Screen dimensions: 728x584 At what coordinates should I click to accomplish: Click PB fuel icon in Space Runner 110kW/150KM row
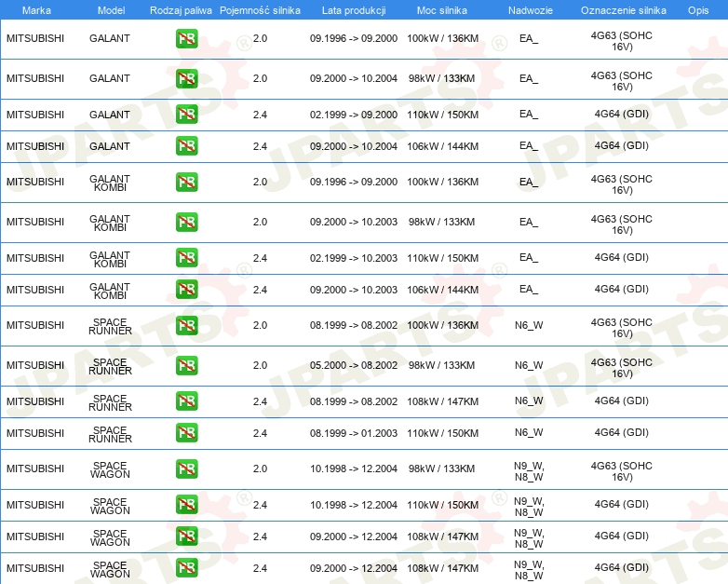point(186,432)
